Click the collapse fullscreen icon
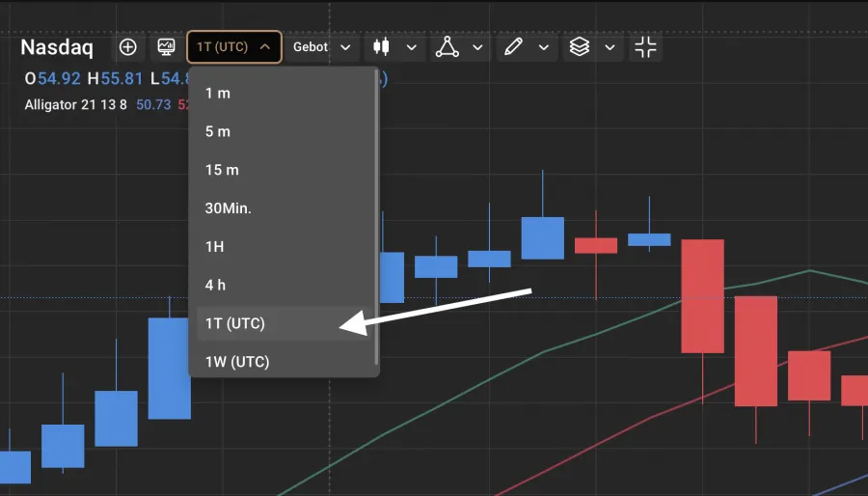Image resolution: width=868 pixels, height=496 pixels. coord(645,47)
